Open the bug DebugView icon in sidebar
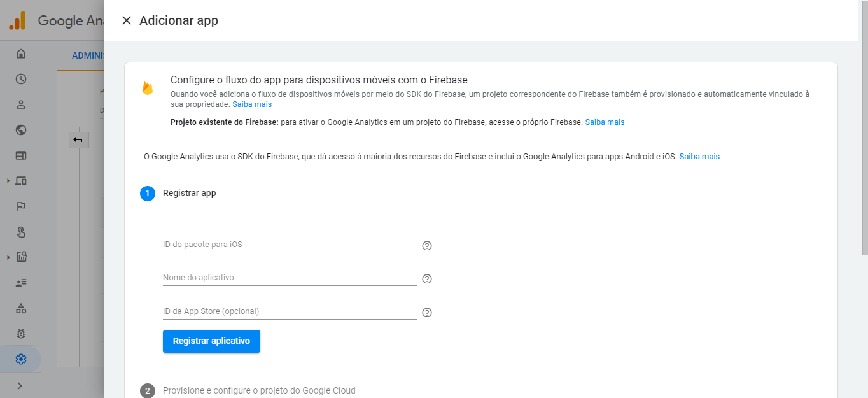The height and width of the screenshot is (398, 868). pos(21,333)
